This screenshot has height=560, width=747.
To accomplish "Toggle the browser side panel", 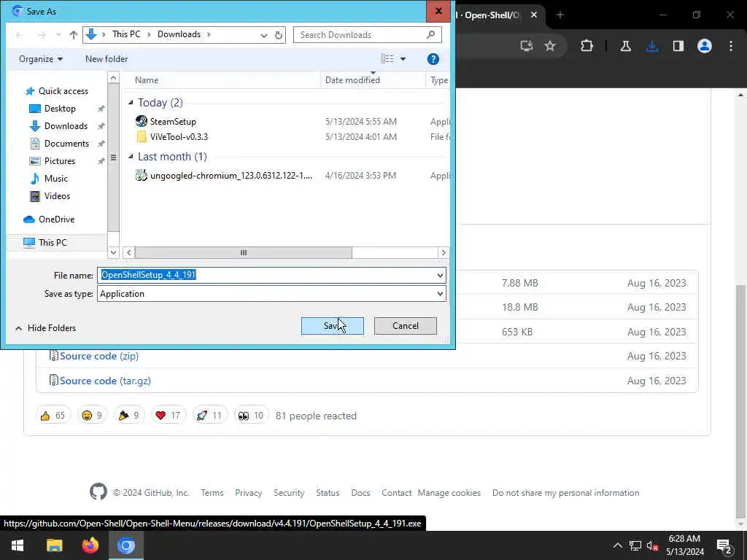I will [678, 46].
